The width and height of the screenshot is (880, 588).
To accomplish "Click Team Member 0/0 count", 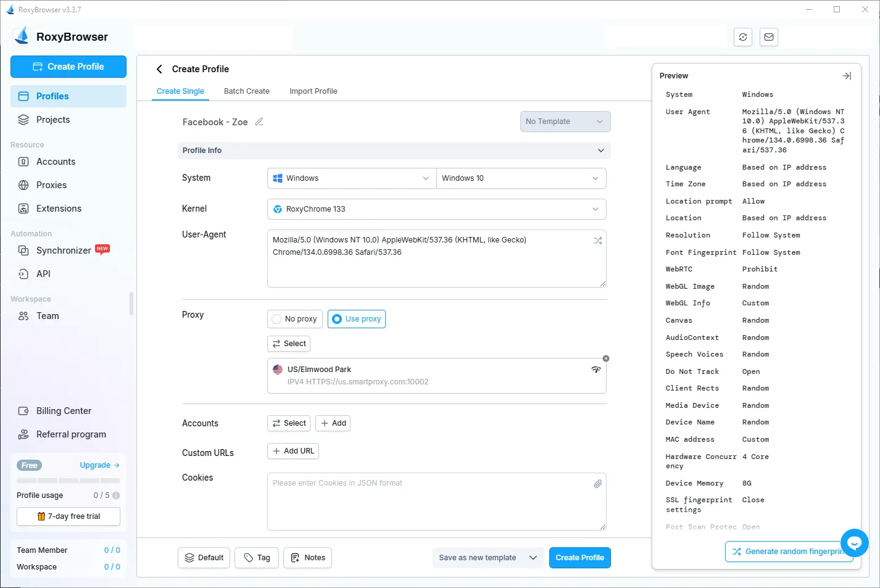I will [112, 550].
